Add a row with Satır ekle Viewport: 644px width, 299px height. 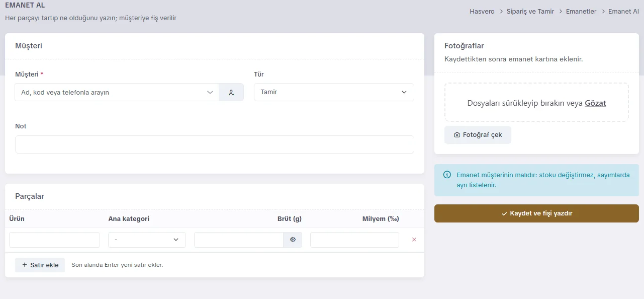click(40, 265)
